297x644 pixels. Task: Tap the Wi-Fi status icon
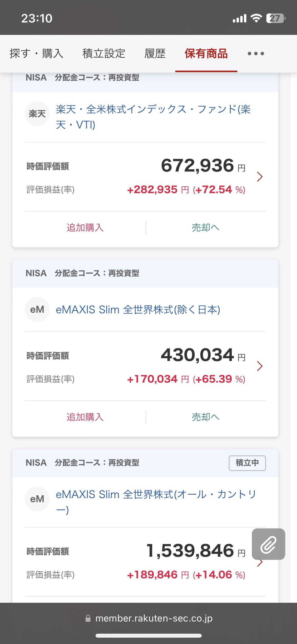[x=256, y=18]
